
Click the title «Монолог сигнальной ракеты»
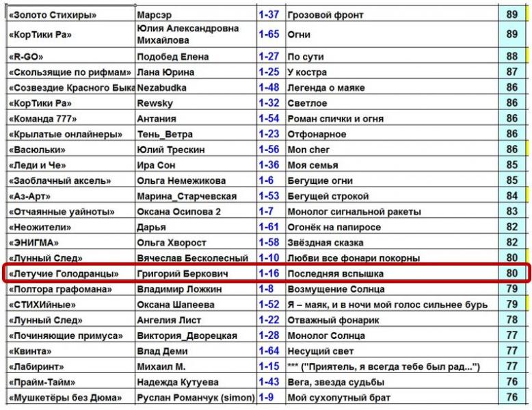coord(354,212)
